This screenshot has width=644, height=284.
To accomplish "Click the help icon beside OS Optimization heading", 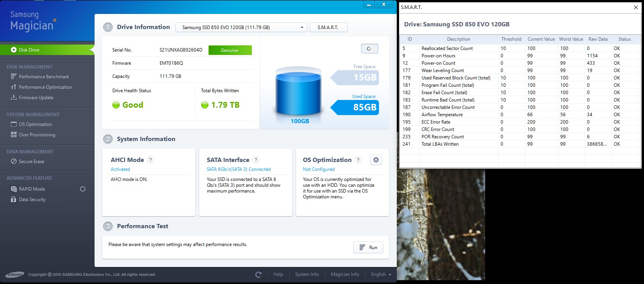I will coord(358,160).
